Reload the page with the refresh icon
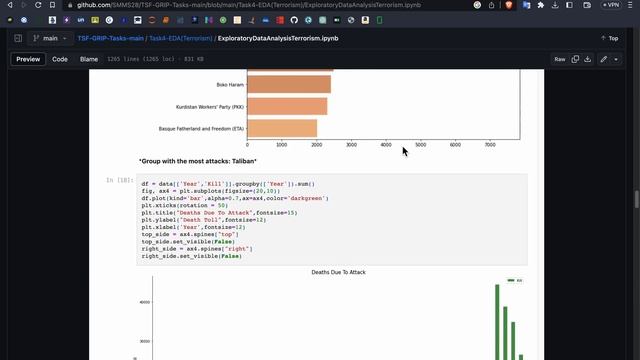 38,5
